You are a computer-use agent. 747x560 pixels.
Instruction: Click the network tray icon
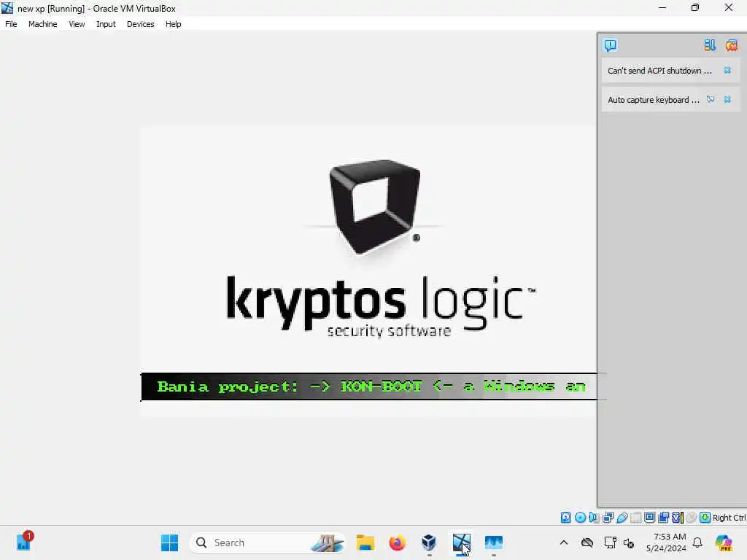[x=610, y=542]
